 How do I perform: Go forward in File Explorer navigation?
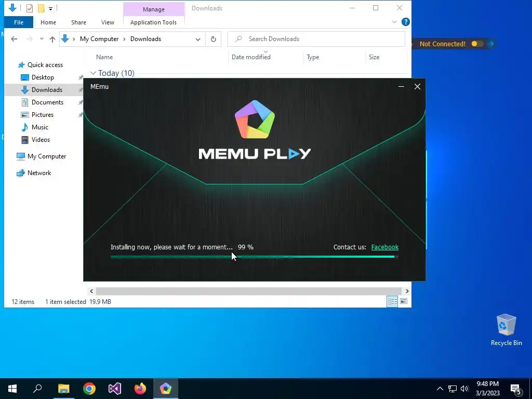[30, 39]
